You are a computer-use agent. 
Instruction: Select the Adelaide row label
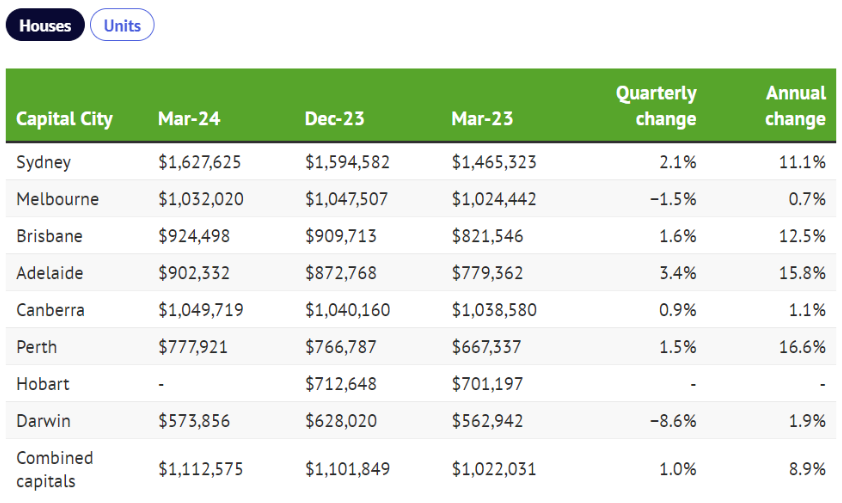[x=49, y=273]
